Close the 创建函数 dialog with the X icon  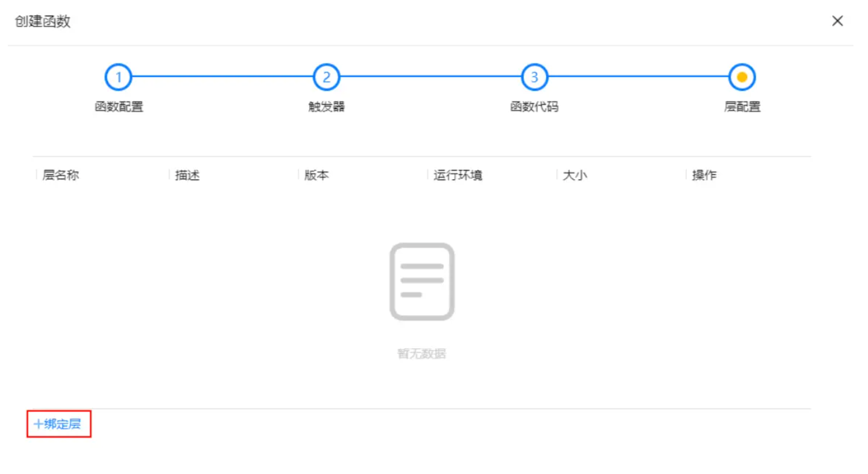[x=837, y=21]
